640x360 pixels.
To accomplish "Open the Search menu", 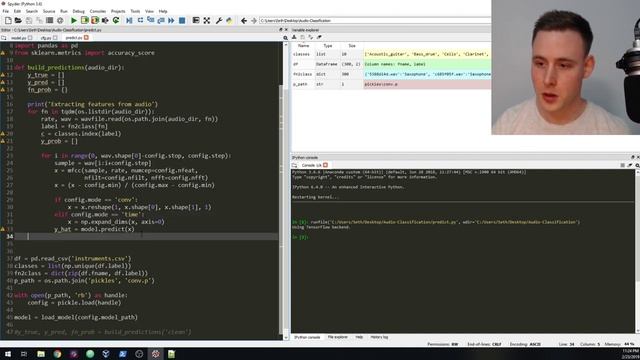I will click(x=31, y=11).
